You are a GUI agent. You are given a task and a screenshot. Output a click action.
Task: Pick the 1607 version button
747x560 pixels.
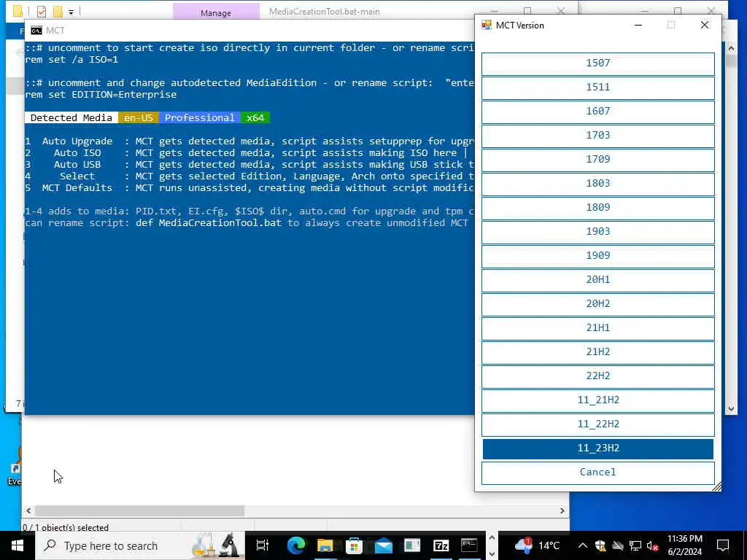tap(598, 112)
